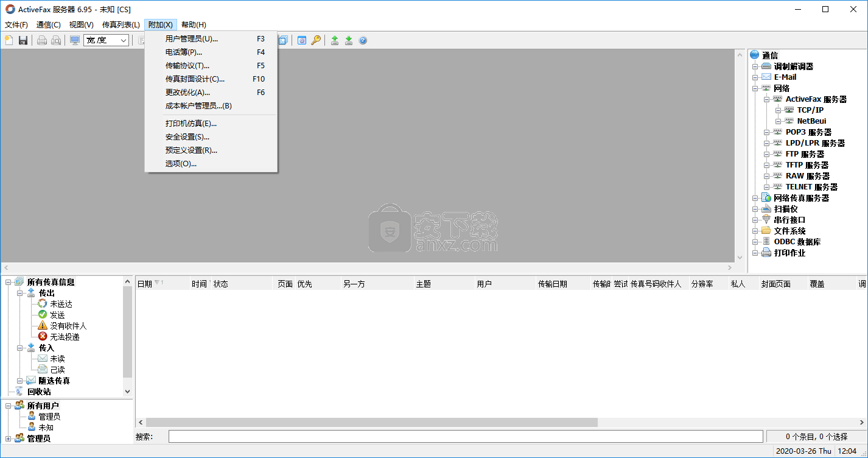Viewport: 868px width, 458px height.
Task: Open the 通信(C) menu
Action: click(x=49, y=25)
